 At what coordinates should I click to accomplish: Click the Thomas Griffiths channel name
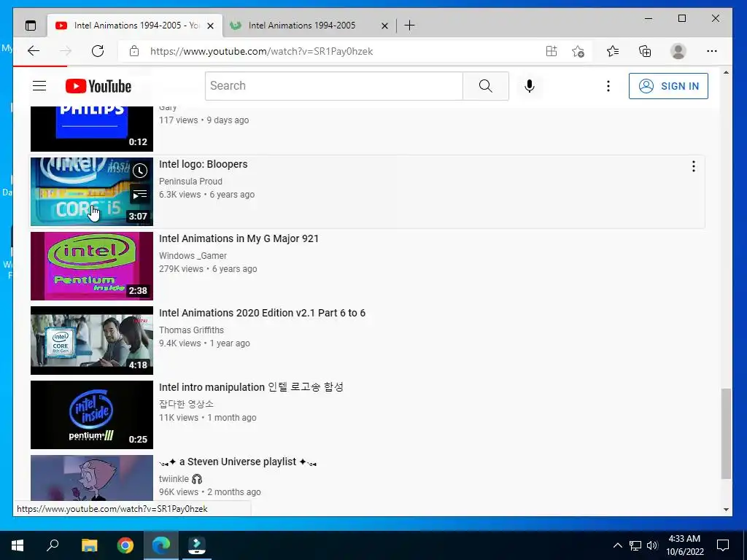coord(191,330)
